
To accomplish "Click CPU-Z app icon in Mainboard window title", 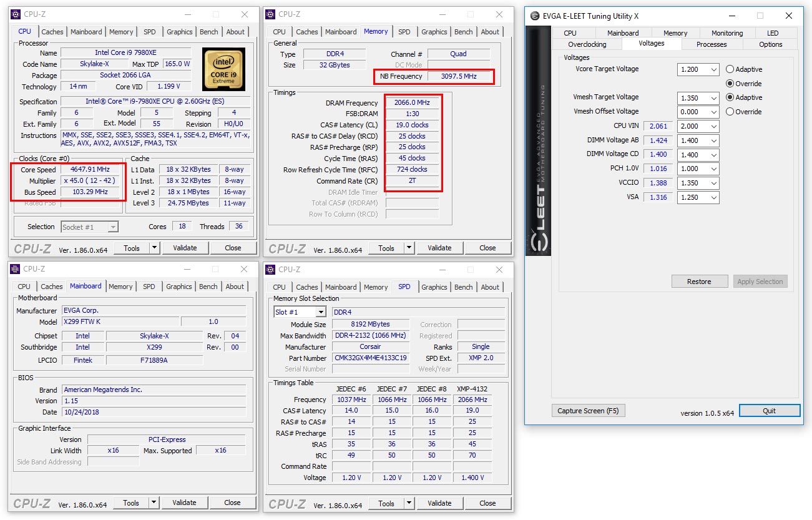I will pyautogui.click(x=15, y=269).
